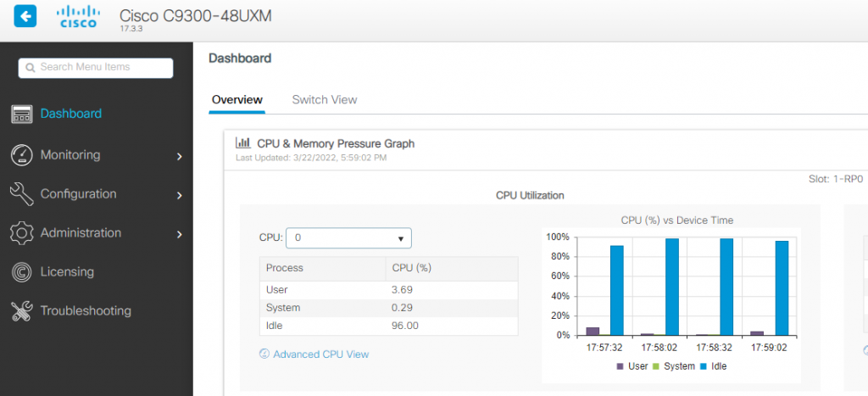The width and height of the screenshot is (868, 396).
Task: Click the CPU (%) column header
Action: pyautogui.click(x=452, y=268)
